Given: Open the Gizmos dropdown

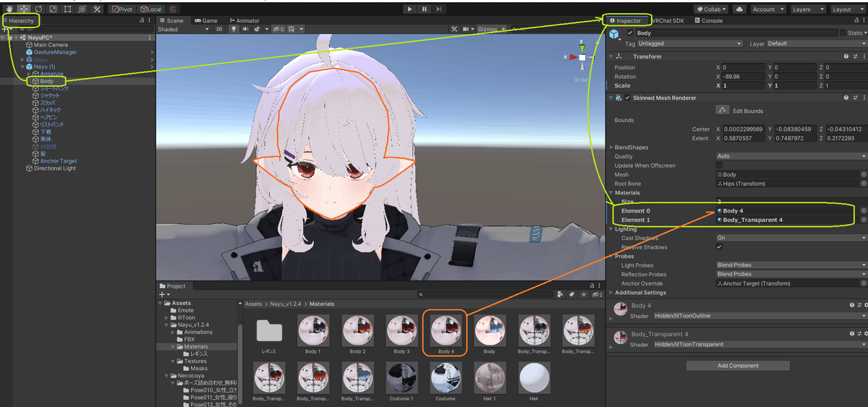Looking at the screenshot, I should pos(492,30).
